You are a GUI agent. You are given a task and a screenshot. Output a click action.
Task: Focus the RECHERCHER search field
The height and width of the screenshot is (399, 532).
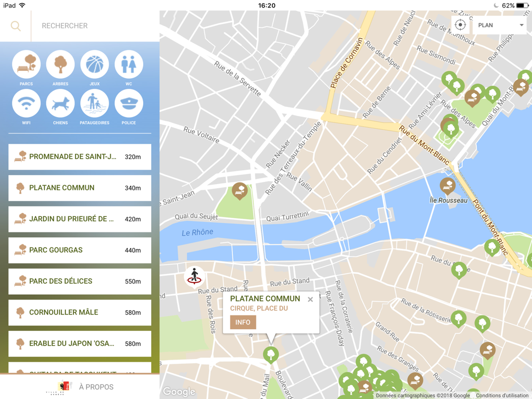click(x=95, y=26)
